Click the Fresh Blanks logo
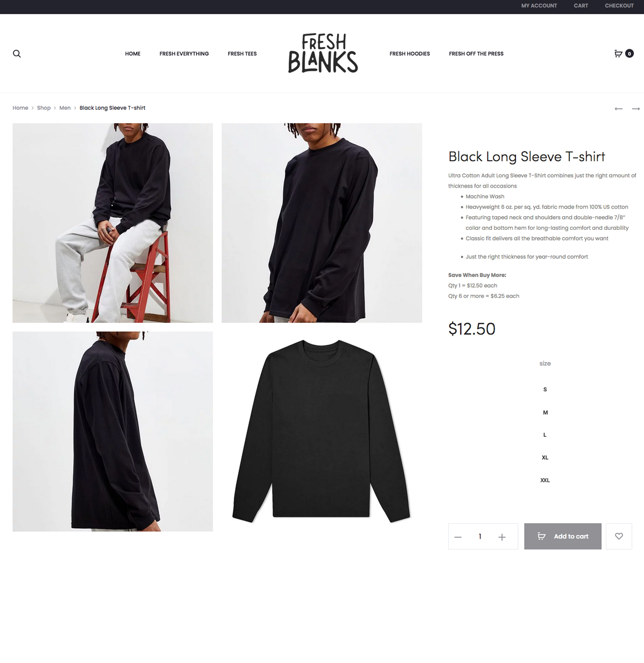This screenshot has height=663, width=644. (x=323, y=53)
